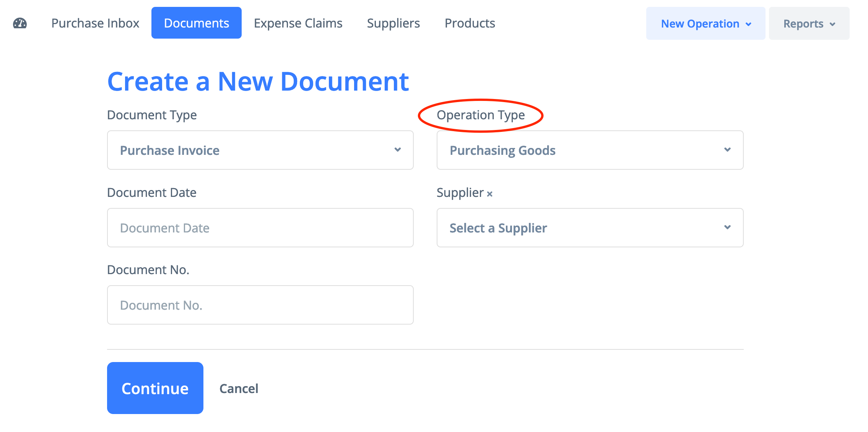The height and width of the screenshot is (432, 868).
Task: Focus the Document Date input field
Action: coord(260,228)
